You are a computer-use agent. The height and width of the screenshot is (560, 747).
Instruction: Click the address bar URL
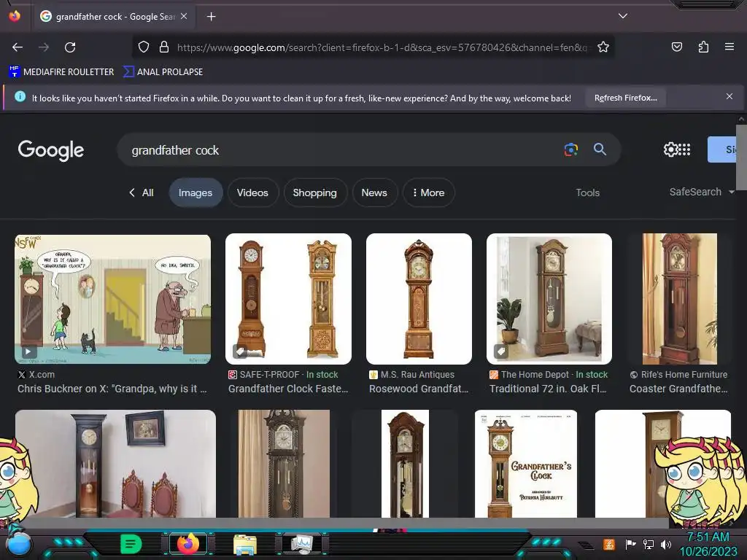pos(382,47)
